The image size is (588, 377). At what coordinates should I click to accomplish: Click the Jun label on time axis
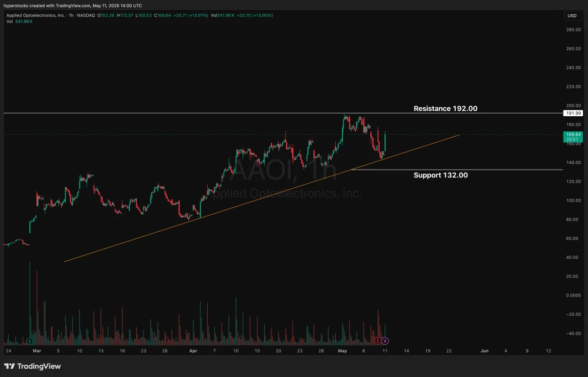[x=484, y=351]
